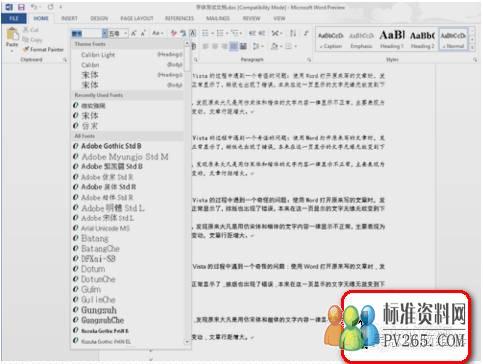Viewport: 483px width, 364px height.
Task: Open the FILE tab
Action: click(x=14, y=18)
